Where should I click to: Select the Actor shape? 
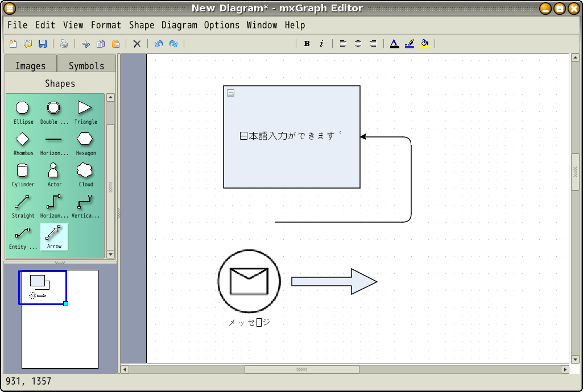click(54, 175)
